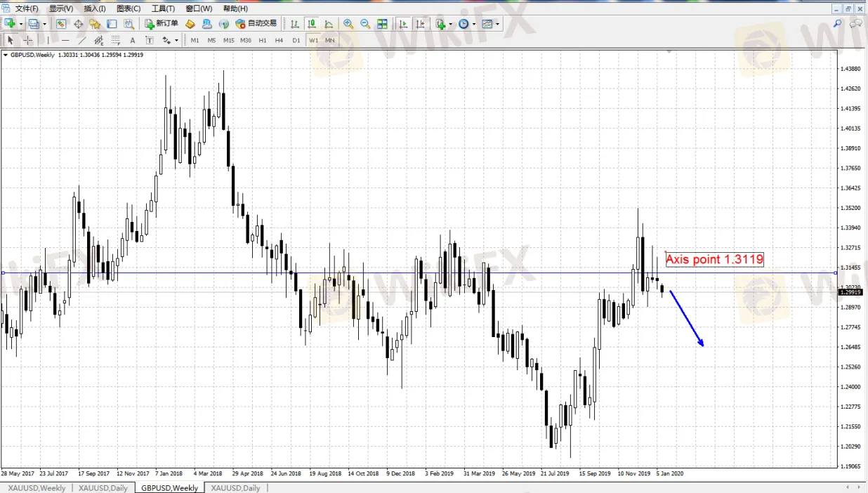Select the vertical line tool
This screenshot has width=868, height=493.
pos(48,41)
